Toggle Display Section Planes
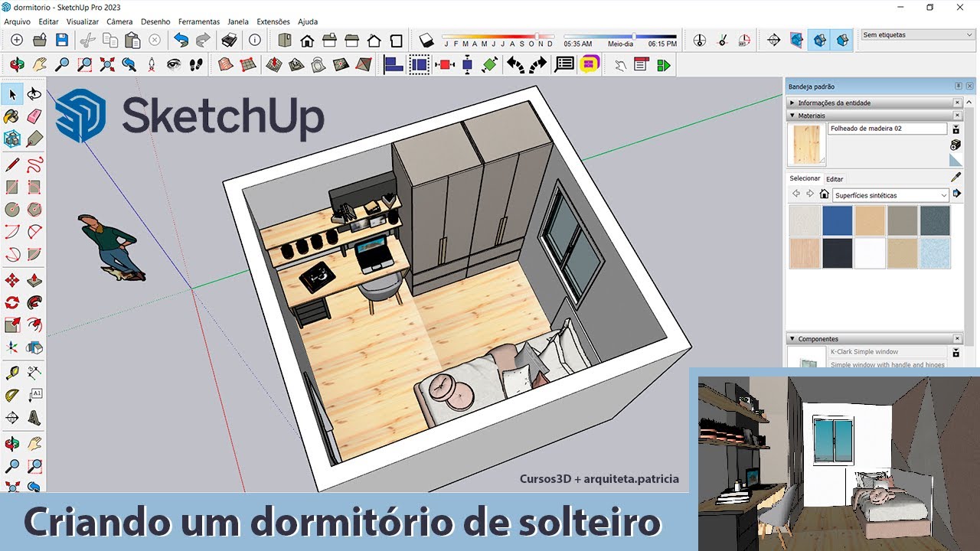 [x=797, y=41]
